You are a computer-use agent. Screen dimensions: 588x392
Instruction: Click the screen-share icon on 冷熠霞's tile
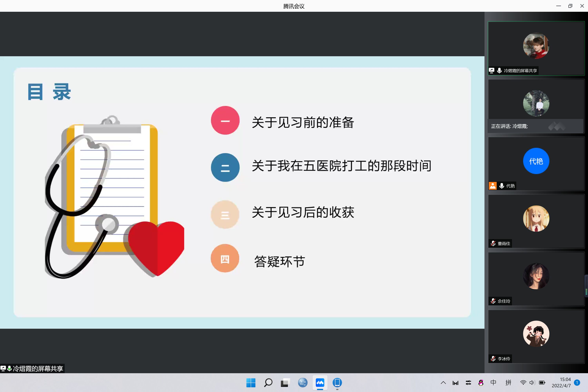(492, 71)
